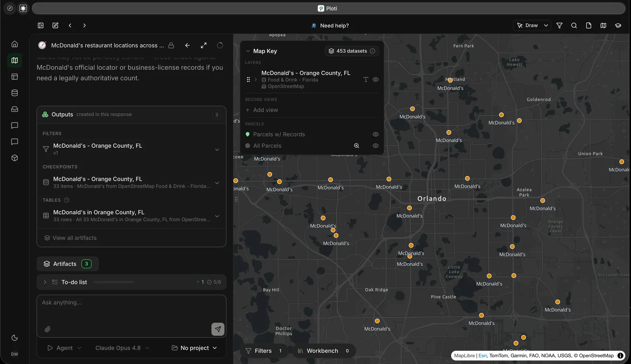
Task: Expand the McDonald's checkpoint with 33 items
Action: (217, 183)
